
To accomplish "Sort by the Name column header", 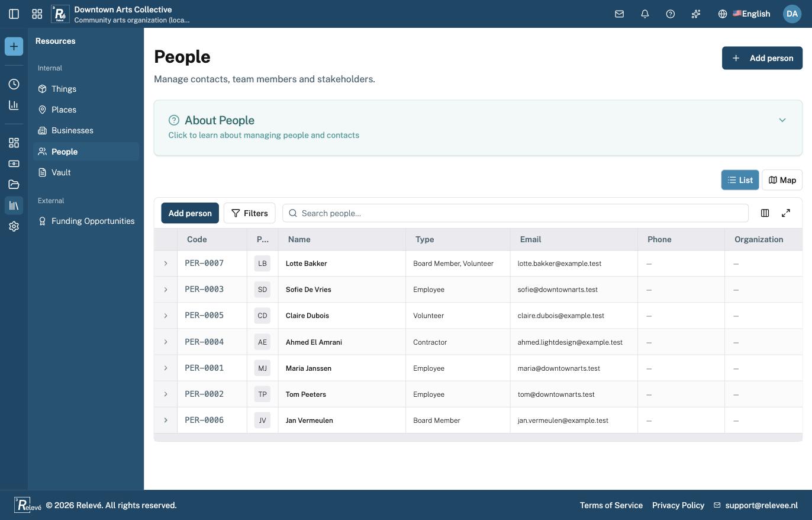I will point(342,239).
